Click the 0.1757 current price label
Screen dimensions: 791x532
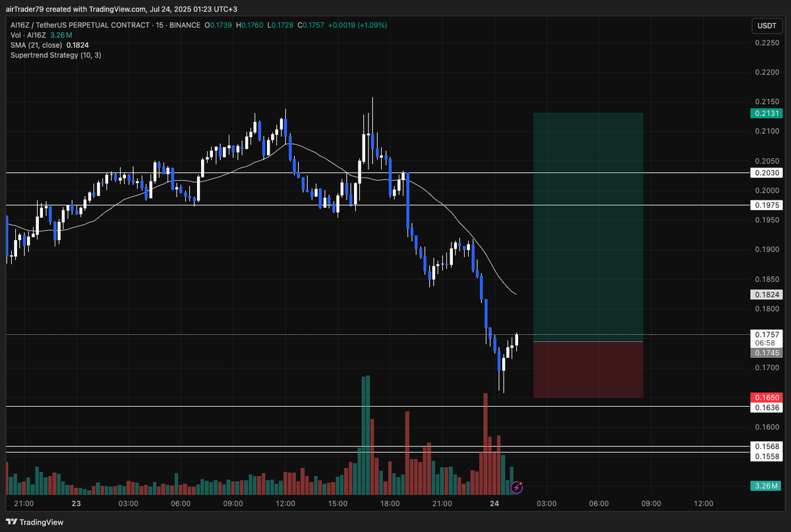(766, 335)
